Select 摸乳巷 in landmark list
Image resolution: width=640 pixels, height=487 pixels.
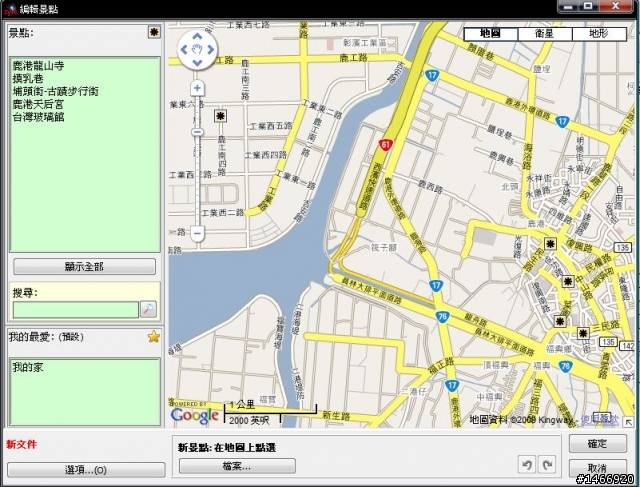click(x=28, y=78)
